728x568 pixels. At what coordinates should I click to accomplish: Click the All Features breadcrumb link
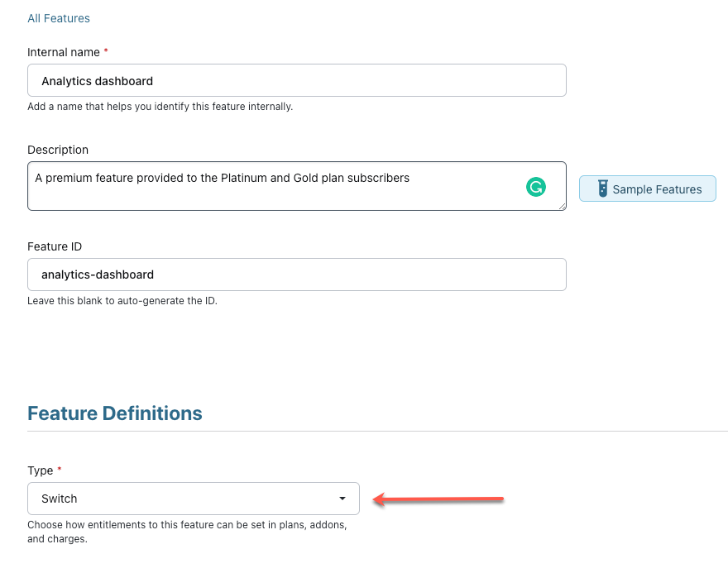(59, 18)
